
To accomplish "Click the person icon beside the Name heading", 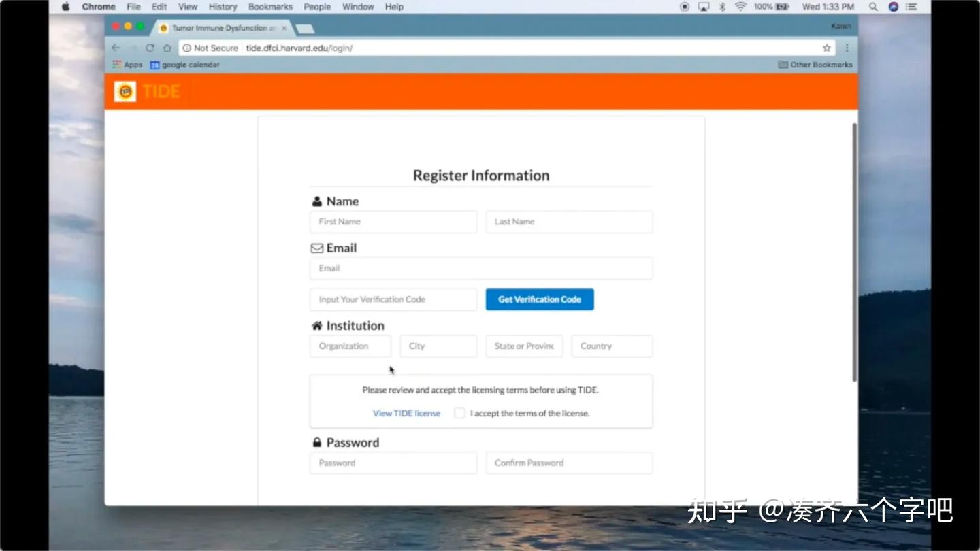I will click(x=317, y=201).
